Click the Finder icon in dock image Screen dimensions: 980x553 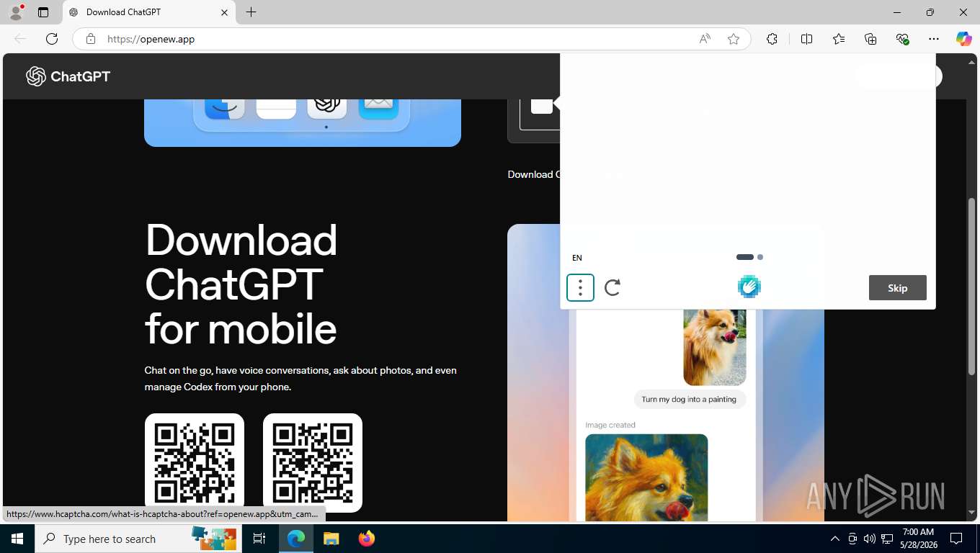pyautogui.click(x=225, y=107)
